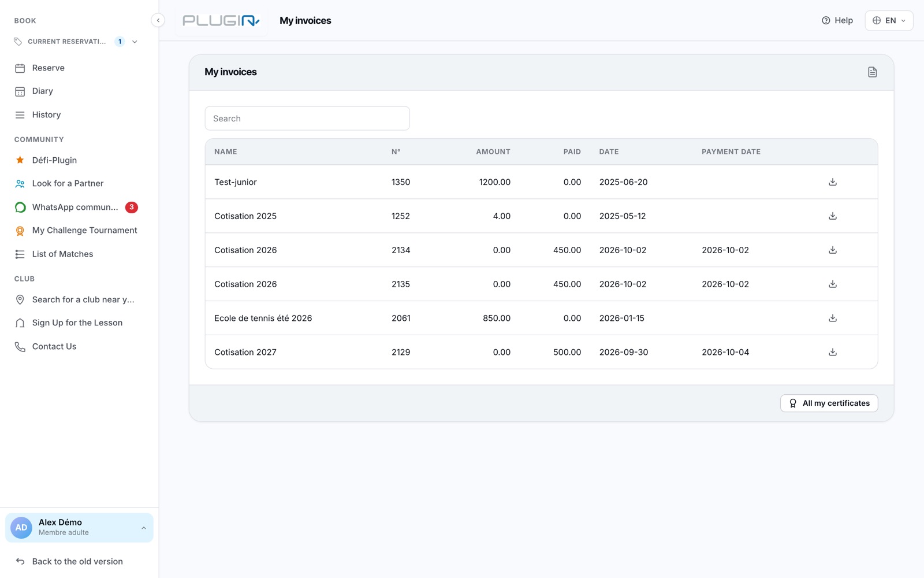Screen dimensions: 924x578
Task: Open Sign Up for the Lesson
Action: 77,323
